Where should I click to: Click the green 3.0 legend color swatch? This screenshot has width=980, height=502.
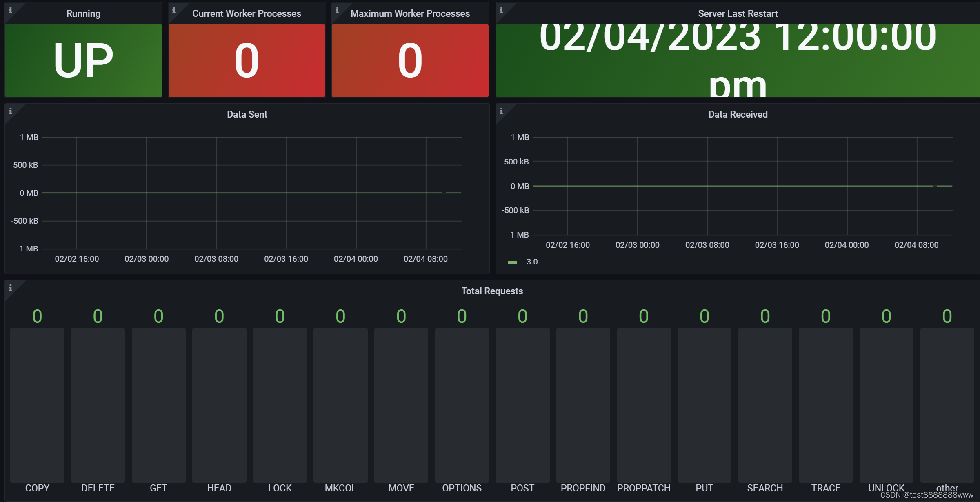[x=512, y=262]
